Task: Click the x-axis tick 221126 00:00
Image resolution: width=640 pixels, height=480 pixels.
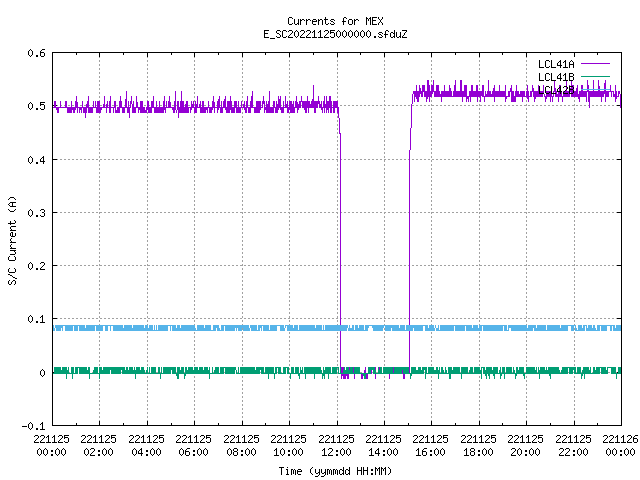Action: click(620, 446)
